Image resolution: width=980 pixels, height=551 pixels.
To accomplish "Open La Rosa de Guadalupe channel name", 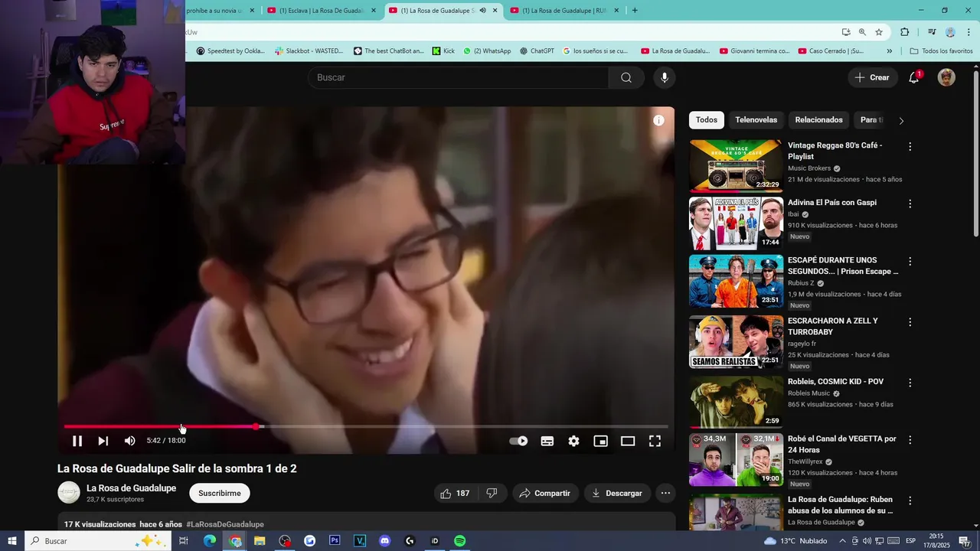I will (x=131, y=488).
